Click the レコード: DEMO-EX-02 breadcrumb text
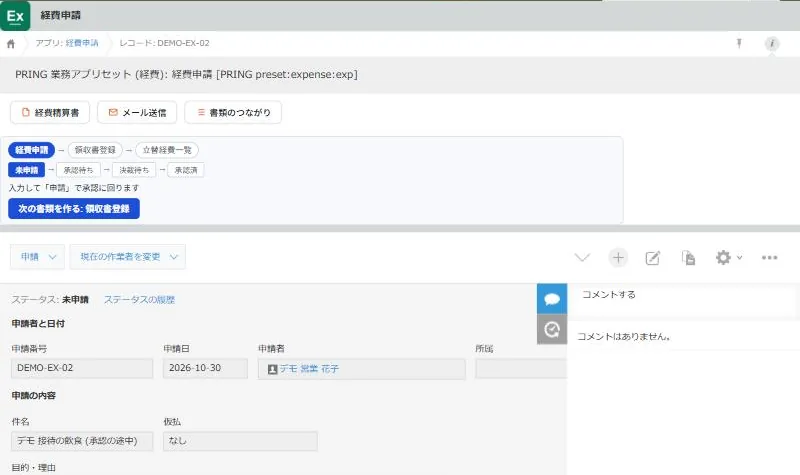Image resolution: width=800 pixels, height=475 pixels. pos(164,43)
